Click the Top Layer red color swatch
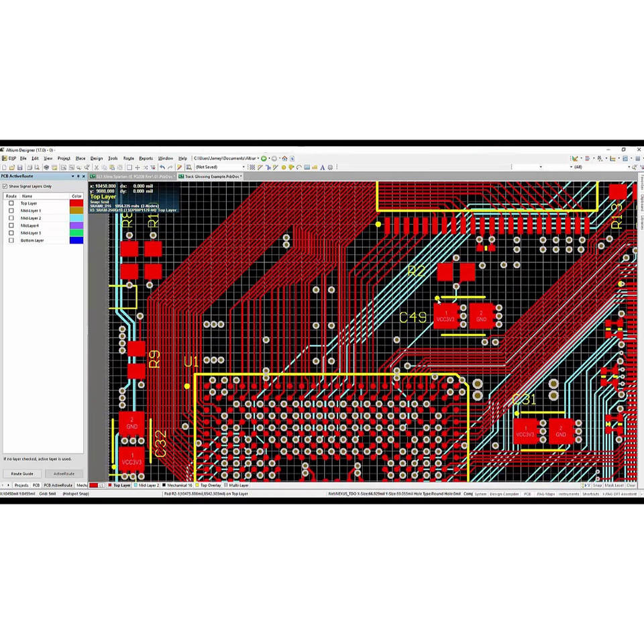The width and height of the screenshot is (644, 644). click(x=76, y=203)
